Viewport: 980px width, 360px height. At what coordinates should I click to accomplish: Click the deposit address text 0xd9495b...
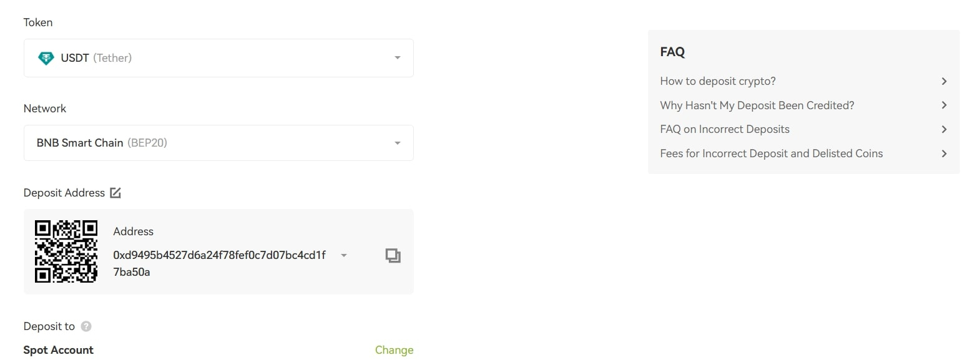coord(219,255)
